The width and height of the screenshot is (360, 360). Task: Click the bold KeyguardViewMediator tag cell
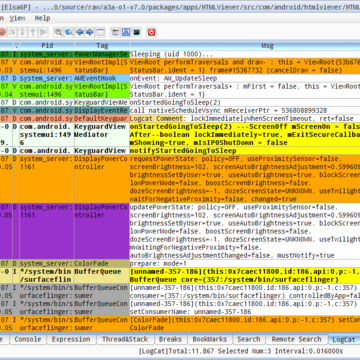click(102, 135)
